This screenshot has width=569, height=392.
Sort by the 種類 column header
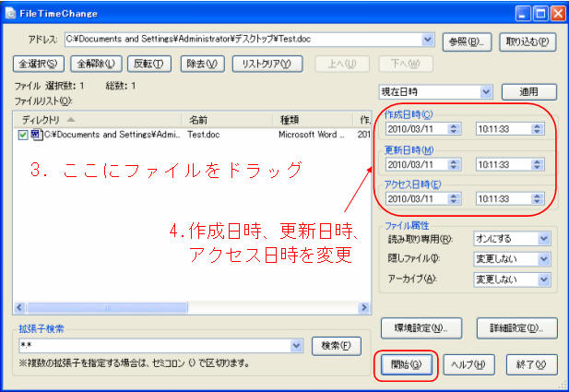(x=312, y=120)
